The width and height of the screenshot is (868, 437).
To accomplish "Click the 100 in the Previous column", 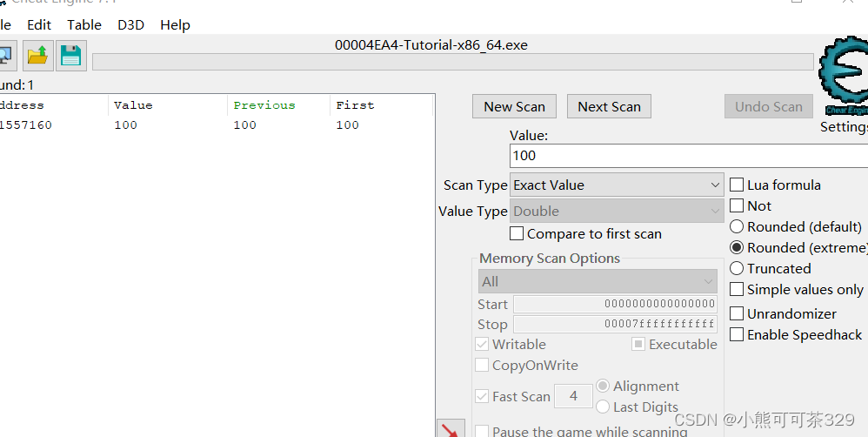I will (244, 125).
